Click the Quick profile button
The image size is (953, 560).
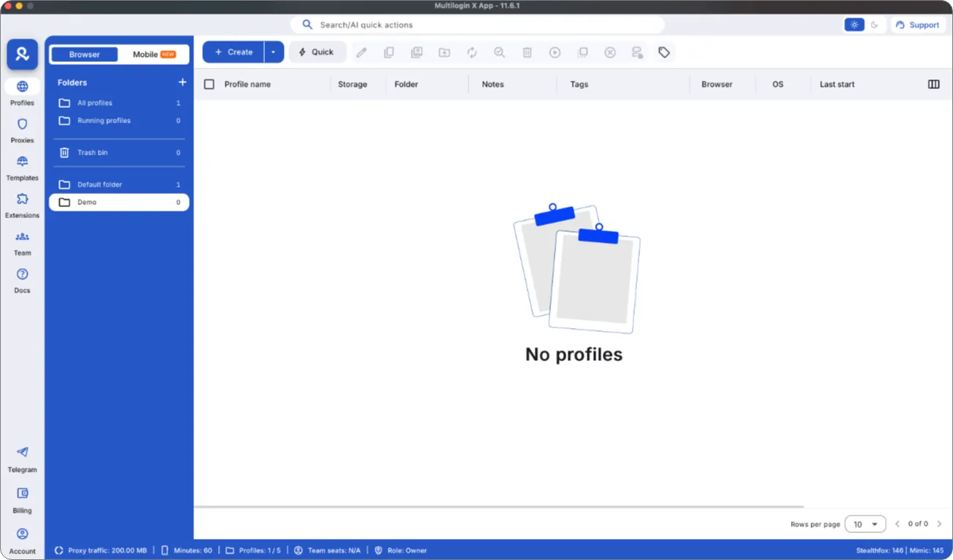click(x=317, y=52)
